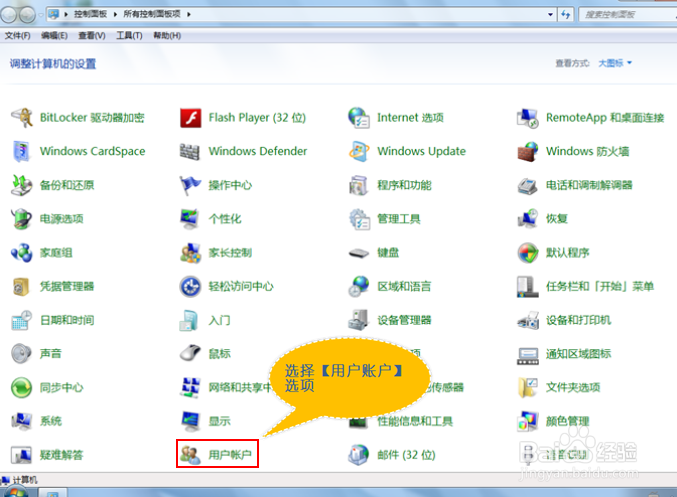Click the Windows Start orb

click(16, 492)
